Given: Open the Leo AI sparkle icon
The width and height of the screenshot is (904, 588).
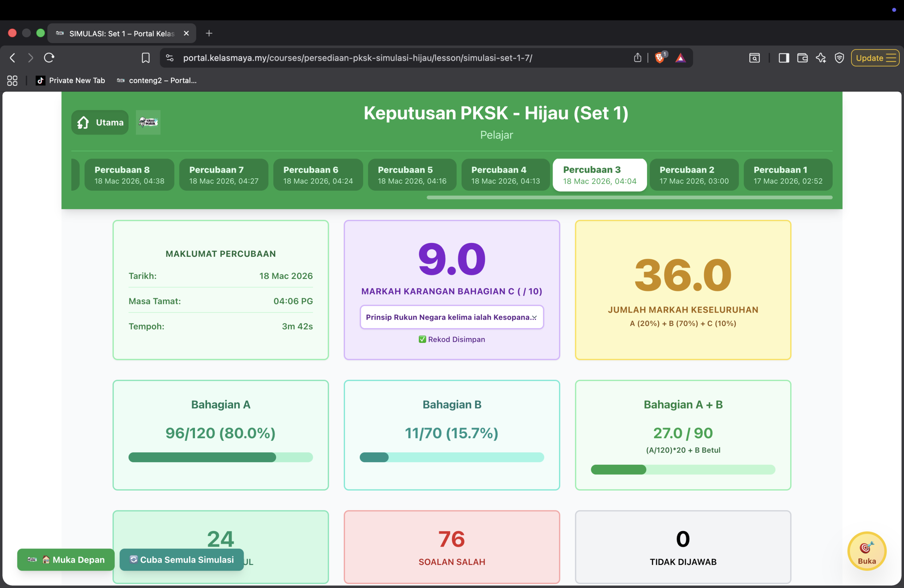Looking at the screenshot, I should click(821, 58).
